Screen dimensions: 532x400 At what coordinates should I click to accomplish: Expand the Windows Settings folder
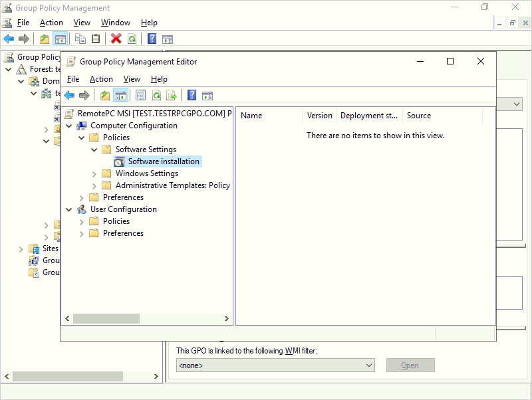(94, 173)
